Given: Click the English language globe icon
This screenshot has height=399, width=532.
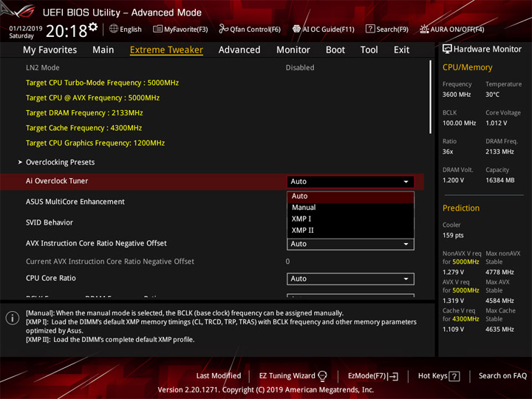Looking at the screenshot, I should click(x=114, y=29).
